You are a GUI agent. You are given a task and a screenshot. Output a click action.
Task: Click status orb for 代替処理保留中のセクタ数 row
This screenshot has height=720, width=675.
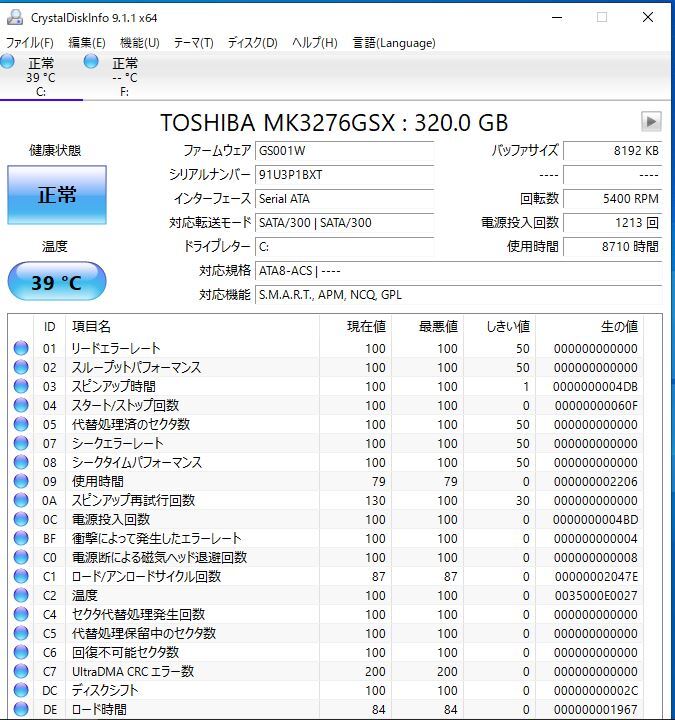pos(21,633)
